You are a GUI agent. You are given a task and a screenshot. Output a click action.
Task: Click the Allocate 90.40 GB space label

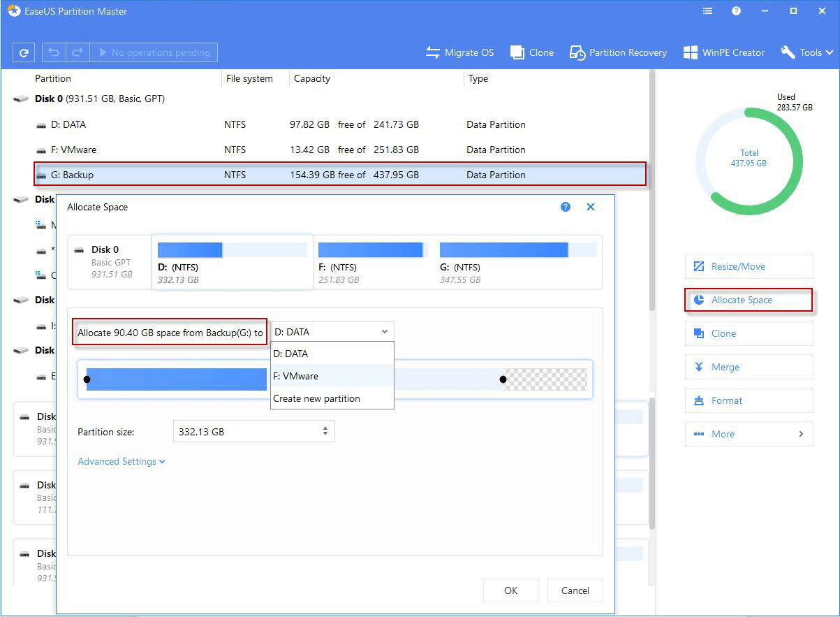point(170,333)
